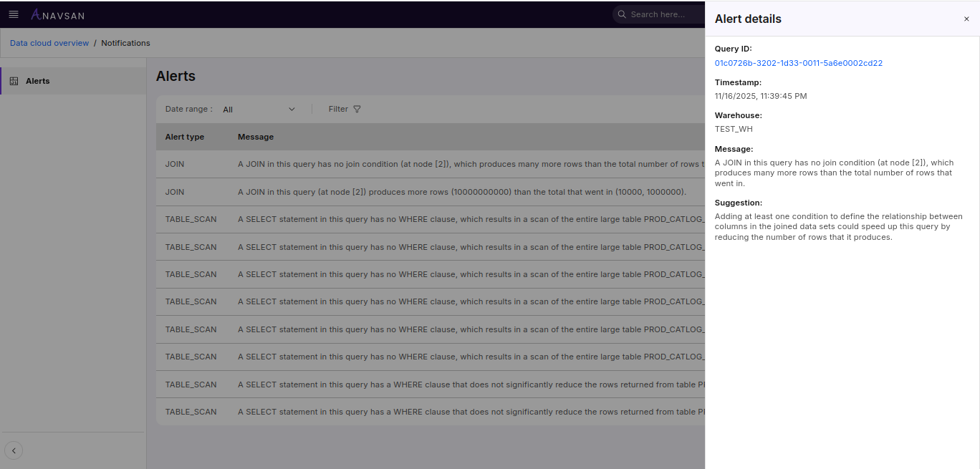Select the first TABLE_SCAN alert row
This screenshot has width=980, height=469.
tap(430, 219)
